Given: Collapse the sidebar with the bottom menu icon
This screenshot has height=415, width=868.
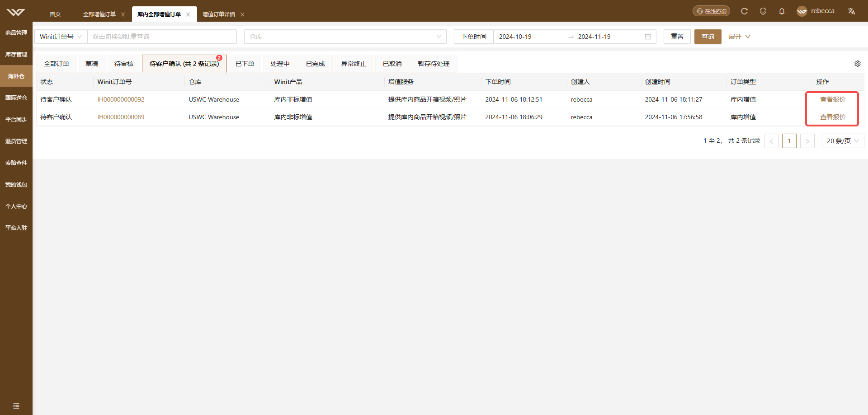Looking at the screenshot, I should click(x=16, y=406).
